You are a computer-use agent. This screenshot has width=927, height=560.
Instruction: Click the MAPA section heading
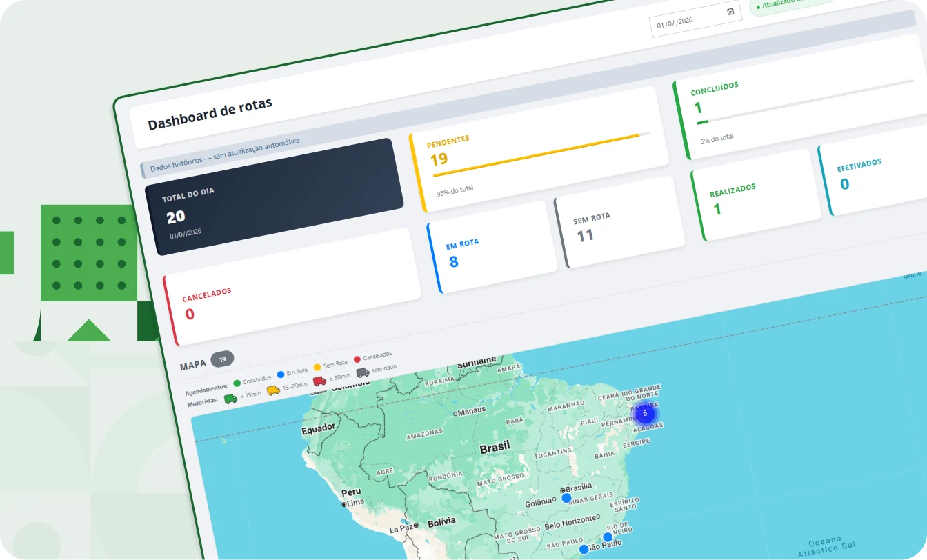click(x=193, y=366)
